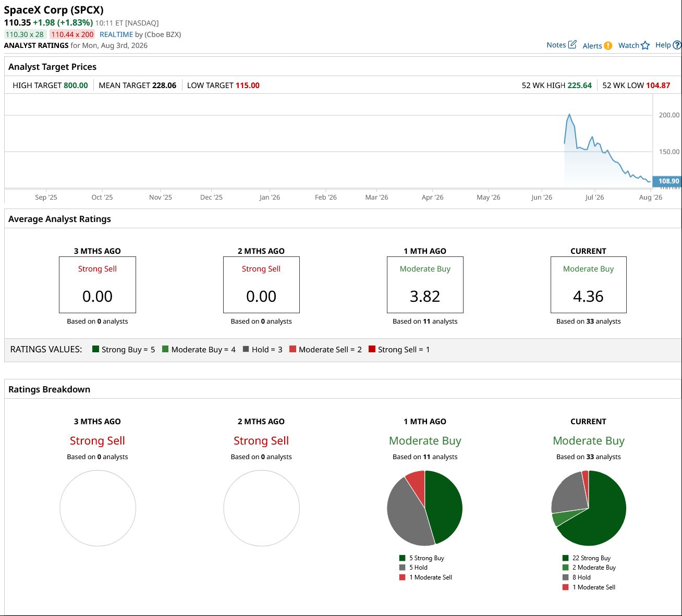Click the 200.00 y-axis label
The image size is (682, 616).
(669, 115)
